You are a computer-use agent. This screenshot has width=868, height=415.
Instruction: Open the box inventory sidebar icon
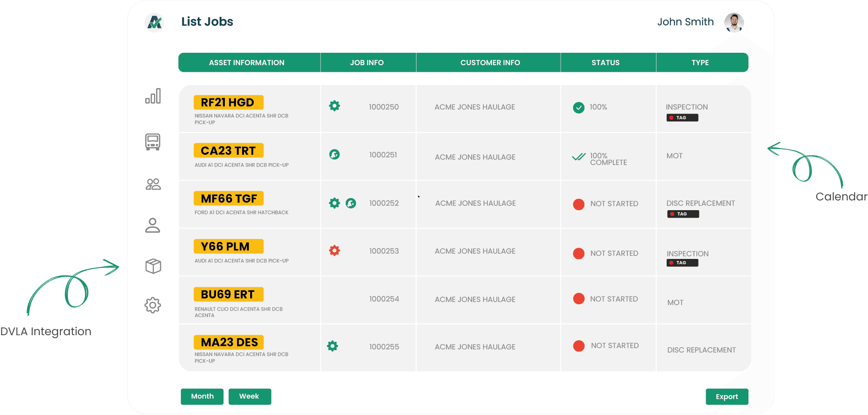(153, 266)
